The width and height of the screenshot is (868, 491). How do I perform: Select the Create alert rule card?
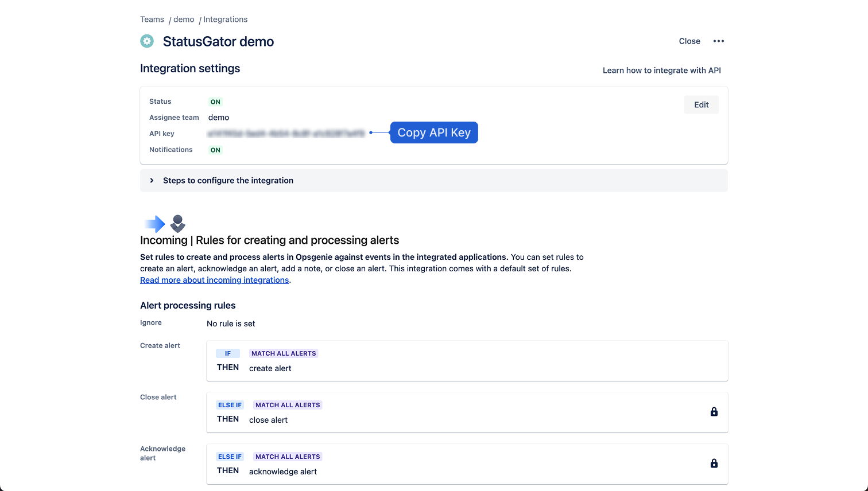tap(467, 361)
